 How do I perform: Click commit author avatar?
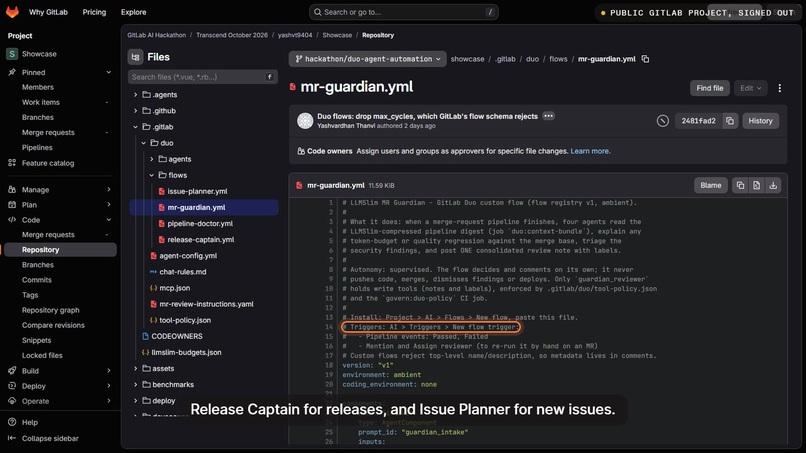(305, 121)
